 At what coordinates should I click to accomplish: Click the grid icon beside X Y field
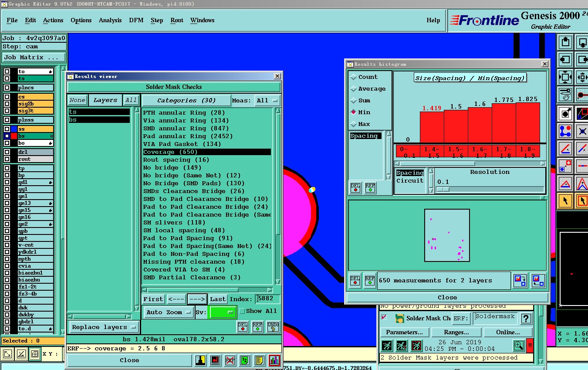[35, 354]
